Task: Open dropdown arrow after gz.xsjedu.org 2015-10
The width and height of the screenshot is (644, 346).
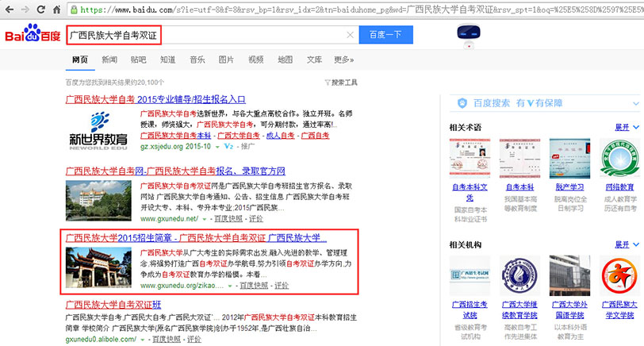Action: click(x=217, y=147)
